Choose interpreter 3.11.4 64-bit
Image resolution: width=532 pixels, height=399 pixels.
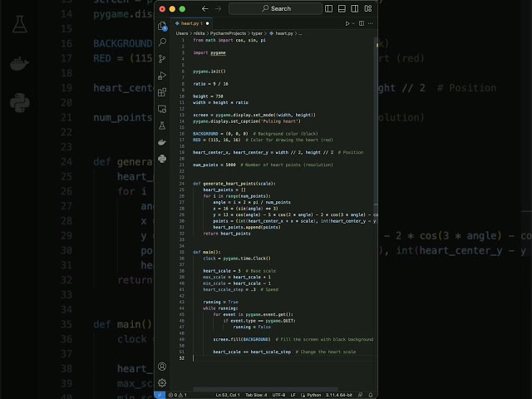339,395
